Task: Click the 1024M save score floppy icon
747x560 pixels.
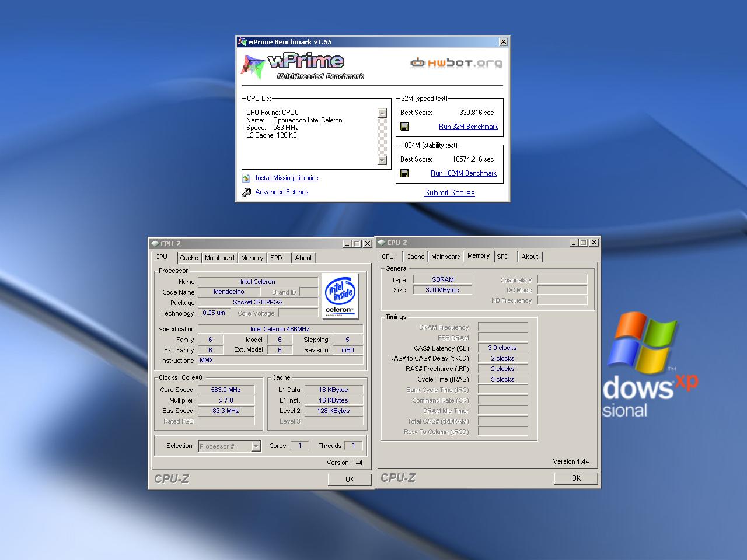Action: [x=404, y=173]
